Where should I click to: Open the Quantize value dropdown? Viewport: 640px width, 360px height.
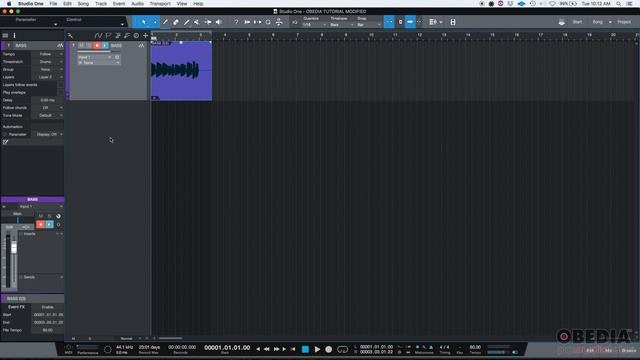(x=314, y=25)
